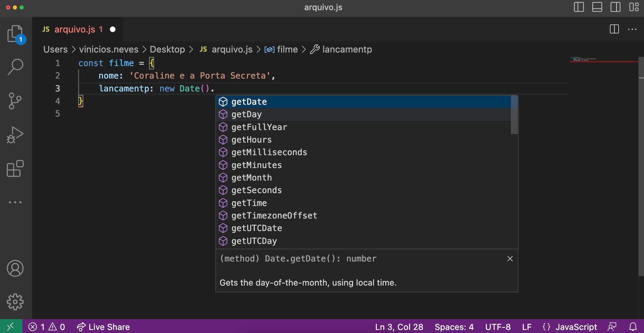Screen dimensions: 644x333
Task: Open Problems via errors and warnings count
Action: pos(47,327)
